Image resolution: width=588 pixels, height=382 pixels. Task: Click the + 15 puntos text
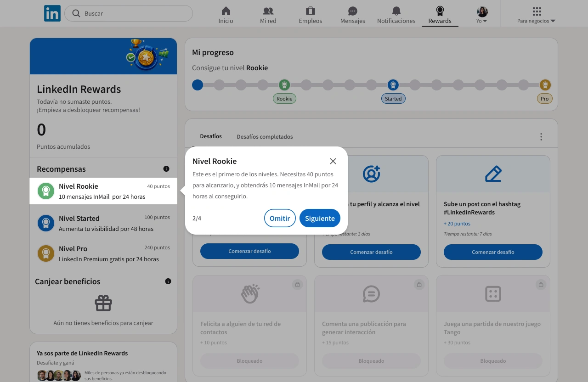335,343
